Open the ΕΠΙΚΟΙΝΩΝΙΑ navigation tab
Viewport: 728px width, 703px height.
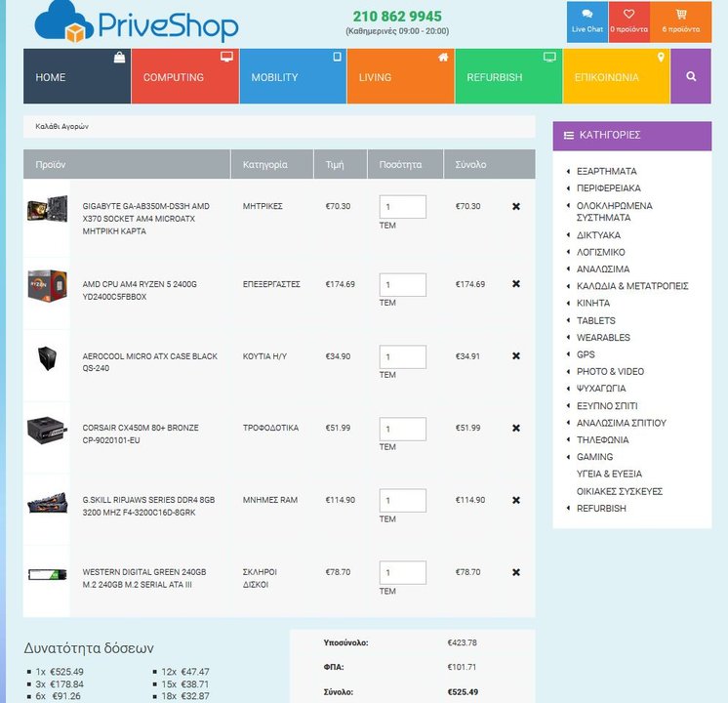pyautogui.click(x=616, y=76)
